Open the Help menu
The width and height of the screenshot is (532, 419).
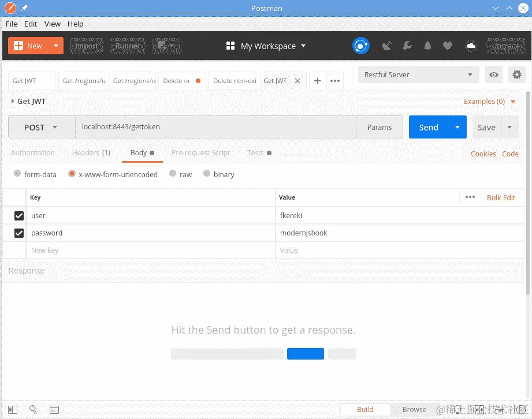[75, 24]
